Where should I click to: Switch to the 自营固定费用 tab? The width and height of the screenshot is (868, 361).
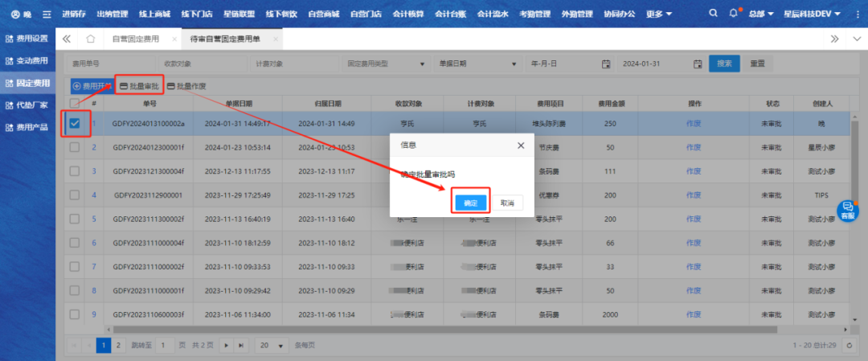[x=135, y=39]
